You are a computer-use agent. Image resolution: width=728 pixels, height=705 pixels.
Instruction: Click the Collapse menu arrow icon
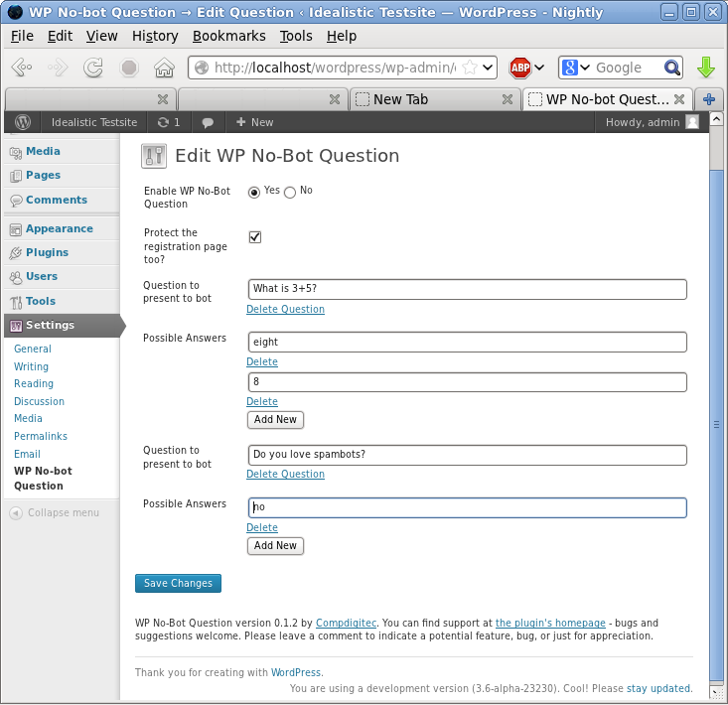click(16, 512)
